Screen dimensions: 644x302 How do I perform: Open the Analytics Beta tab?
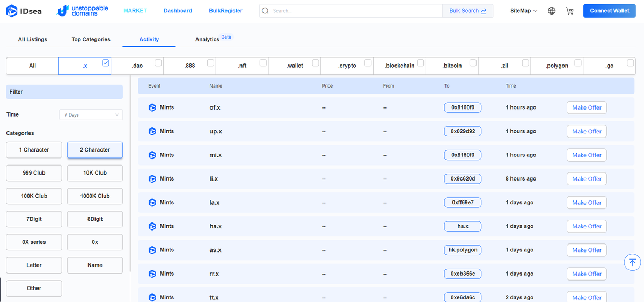[213, 39]
